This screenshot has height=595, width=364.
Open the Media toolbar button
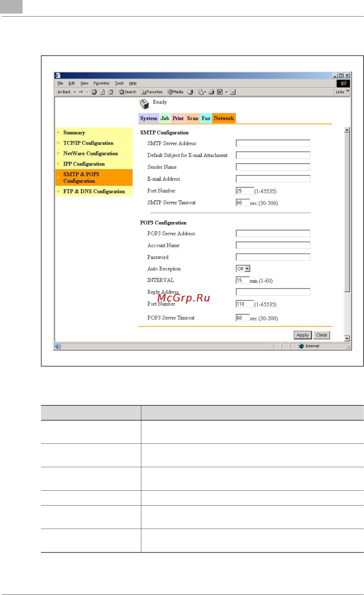(x=175, y=92)
